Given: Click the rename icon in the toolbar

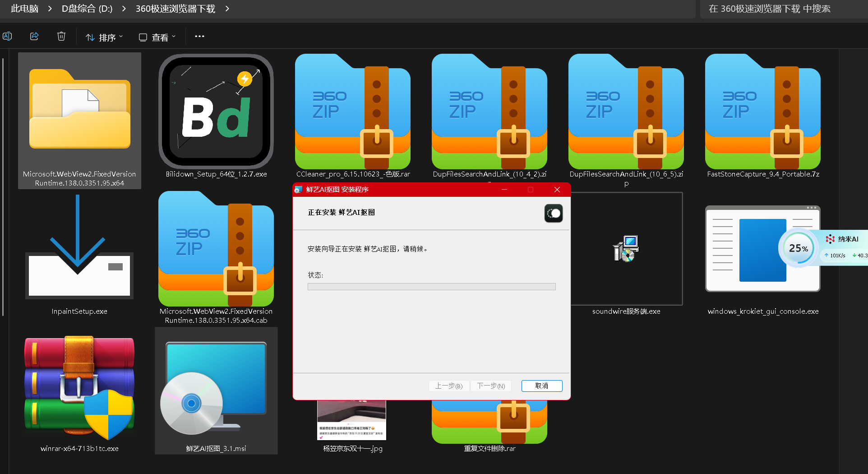Looking at the screenshot, I should click(x=7, y=36).
